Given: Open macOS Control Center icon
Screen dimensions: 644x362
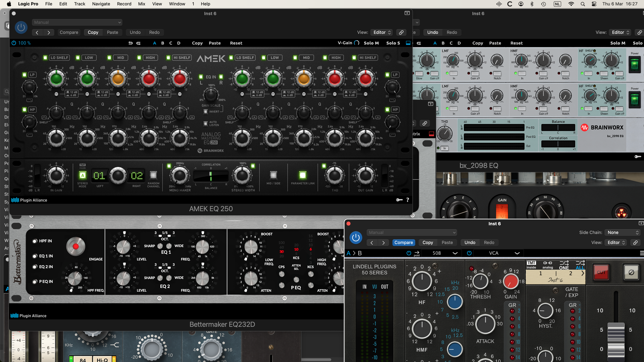Looking at the screenshot, I should click(594, 4).
